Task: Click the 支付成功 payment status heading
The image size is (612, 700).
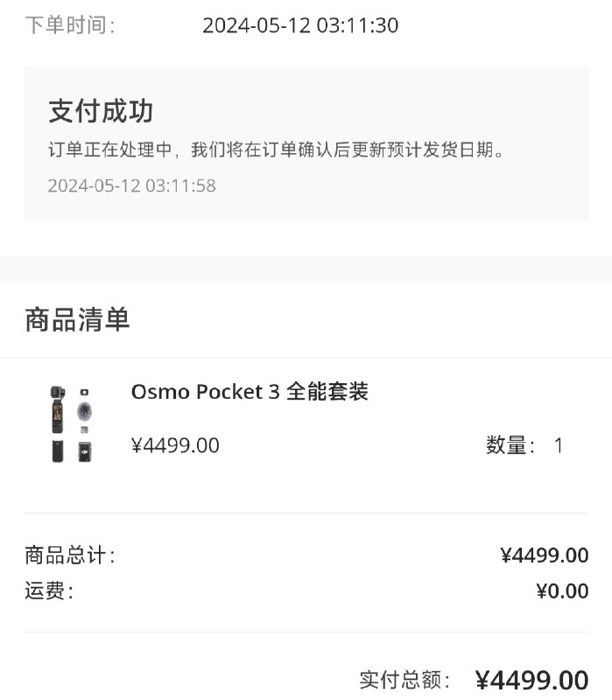Action: click(101, 111)
